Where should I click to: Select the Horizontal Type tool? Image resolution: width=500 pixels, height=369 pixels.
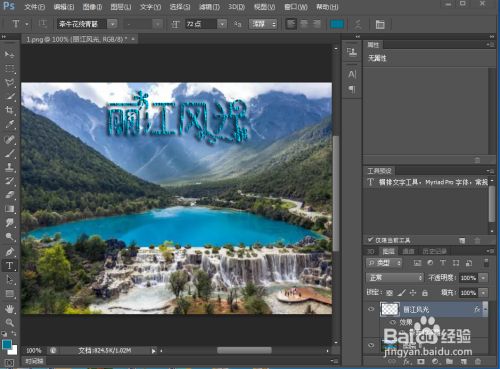point(9,266)
